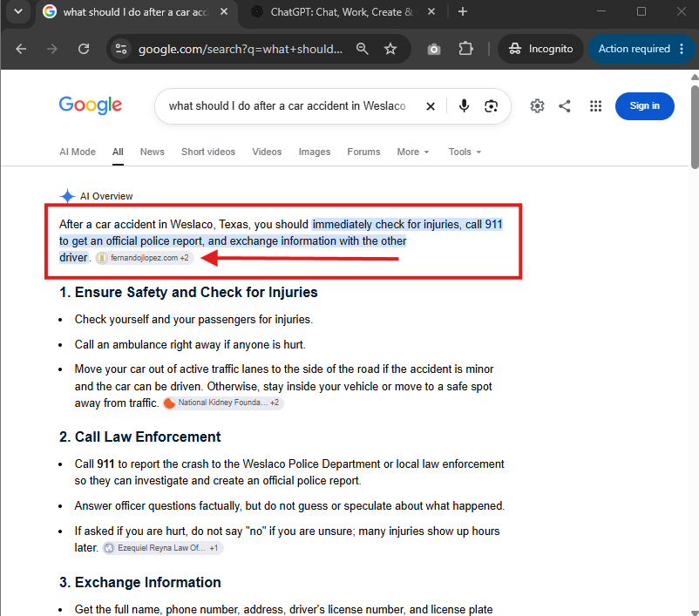Open the zoom magnifier icon in address bar
The width and height of the screenshot is (699, 616).
tap(362, 49)
